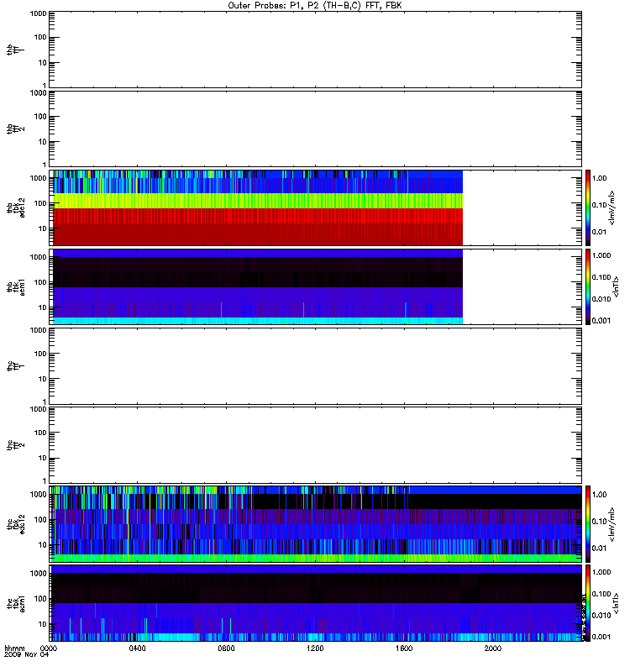
Task: Select the thc fbk scm1 colorbar
Action: click(x=588, y=603)
